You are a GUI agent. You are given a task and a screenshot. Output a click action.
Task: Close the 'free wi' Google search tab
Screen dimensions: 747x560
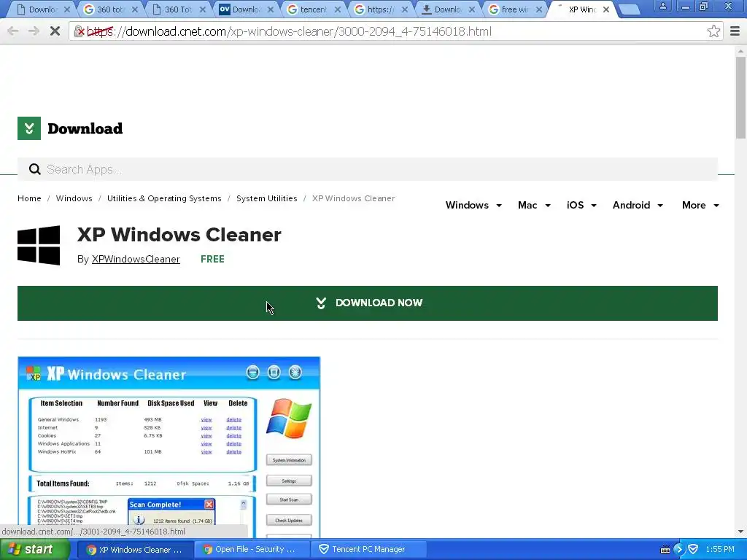539,9
